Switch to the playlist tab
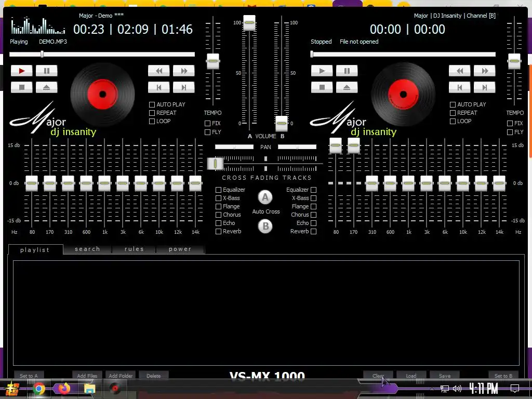Screen dimensions: 532x399 pyautogui.click(x=35, y=249)
